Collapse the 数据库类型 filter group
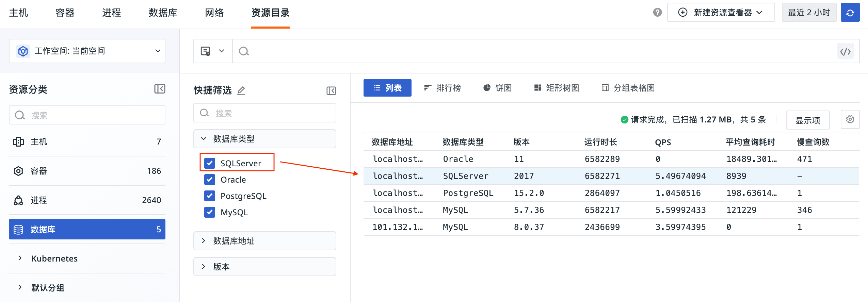Image resolution: width=868 pixels, height=302 pixels. pos(264,139)
